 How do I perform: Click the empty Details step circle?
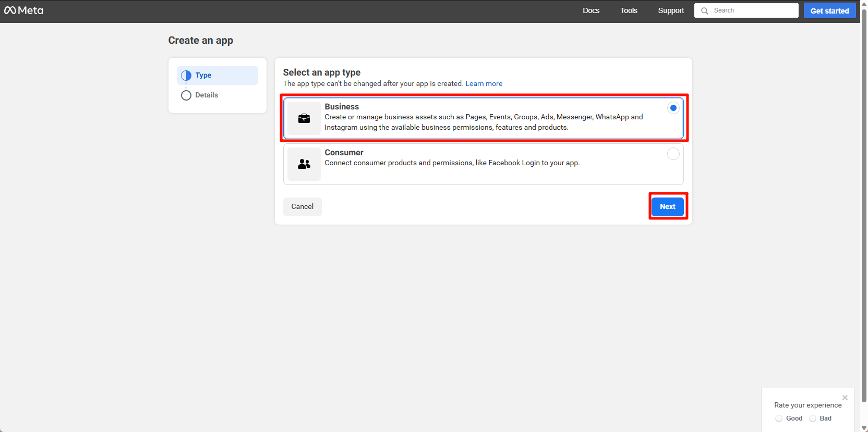pyautogui.click(x=186, y=95)
